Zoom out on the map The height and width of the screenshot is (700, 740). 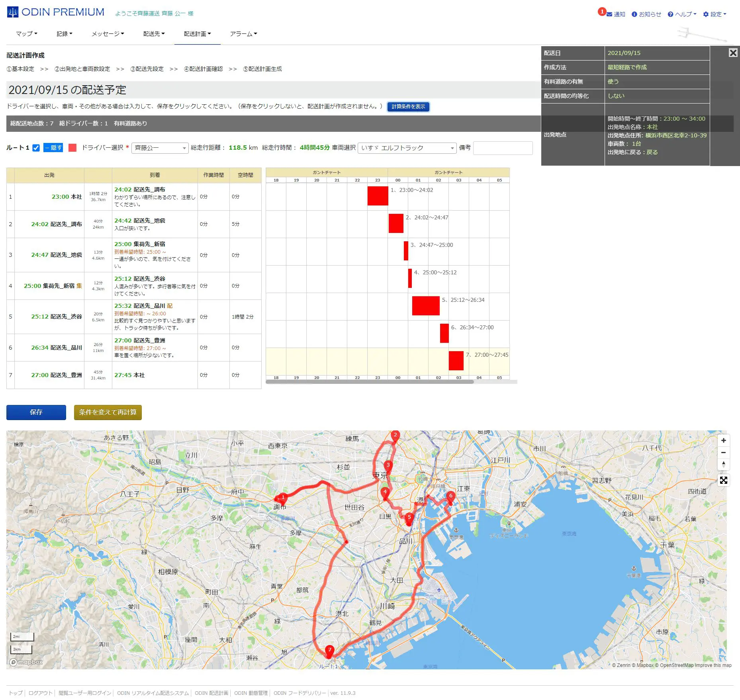723,453
